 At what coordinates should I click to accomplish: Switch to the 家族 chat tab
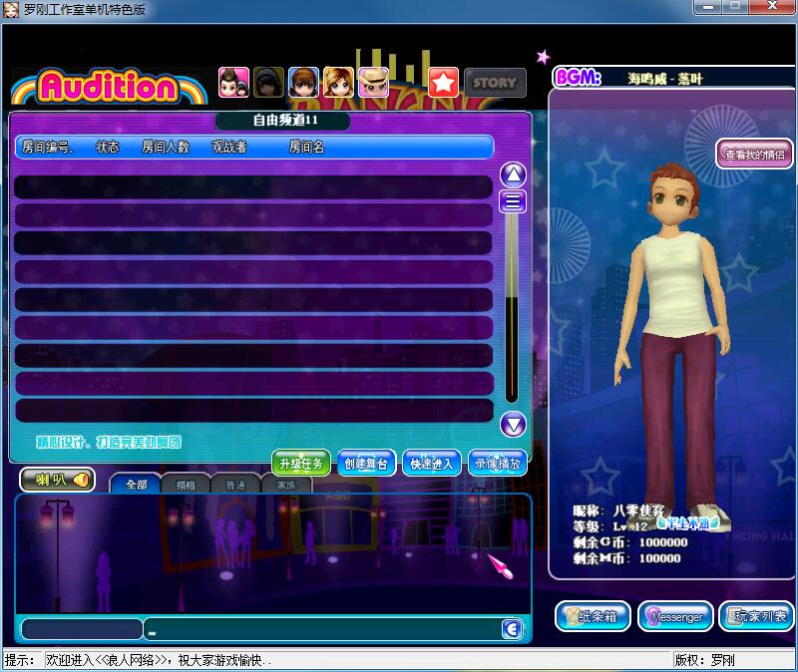tap(286, 485)
